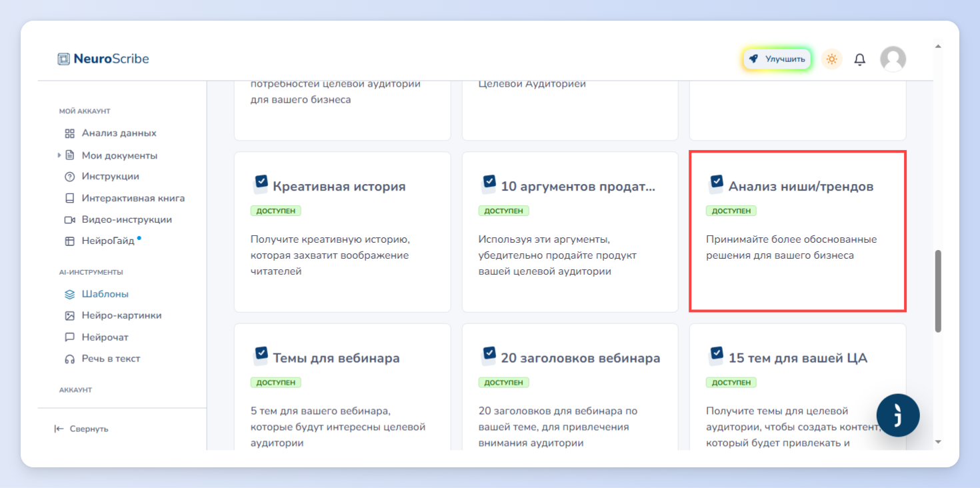Open Темы для вебинара template title
The height and width of the screenshot is (488, 980).
coord(337,359)
